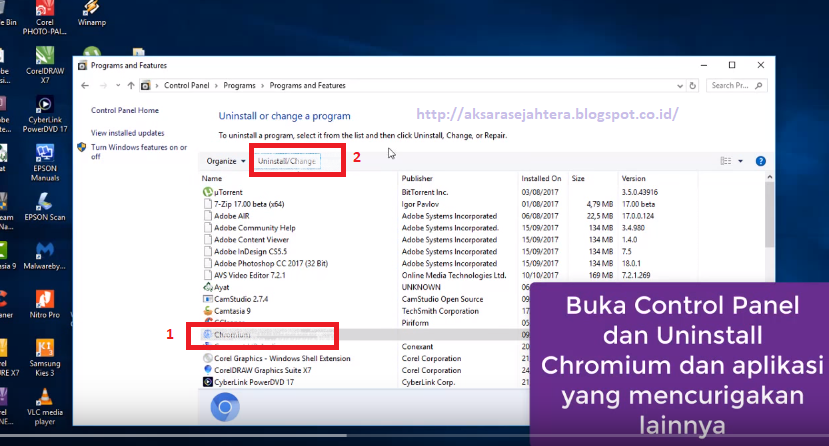Navigate to Control Panel breadcrumb
Viewport: 829px width, 446px height.
coord(187,86)
